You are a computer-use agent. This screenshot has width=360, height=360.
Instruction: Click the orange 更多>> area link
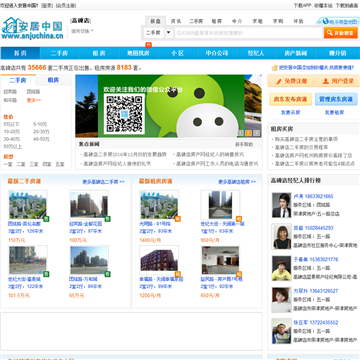point(34,100)
